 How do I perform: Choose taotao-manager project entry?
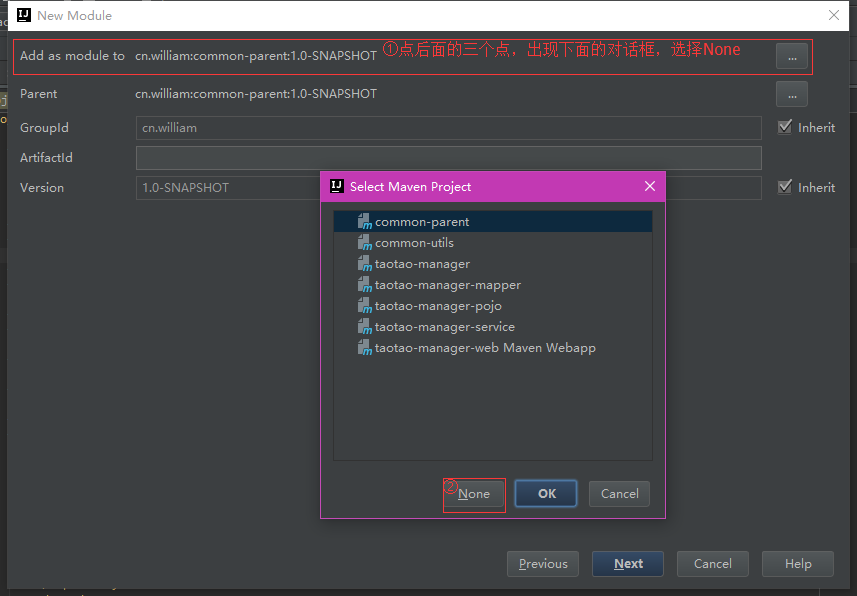coord(492,264)
